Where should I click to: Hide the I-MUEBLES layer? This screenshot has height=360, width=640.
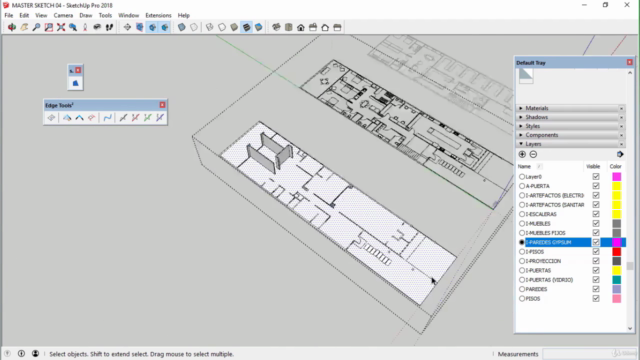(x=596, y=223)
